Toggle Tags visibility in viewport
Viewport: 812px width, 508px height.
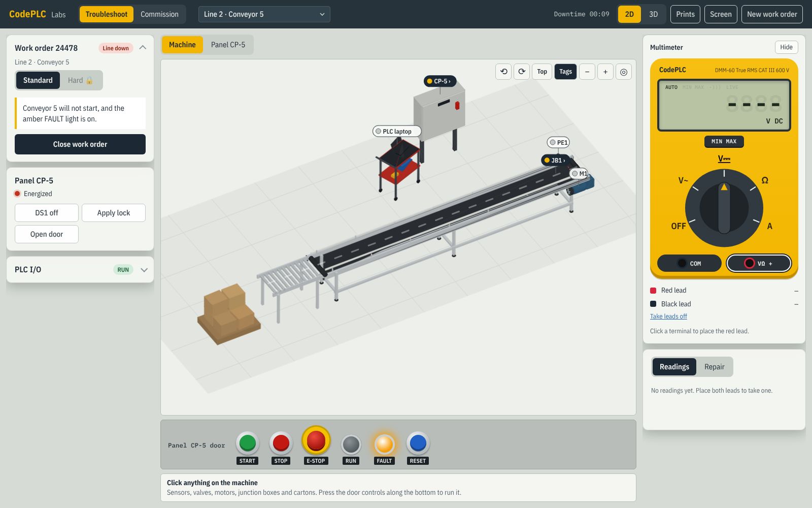(565, 72)
